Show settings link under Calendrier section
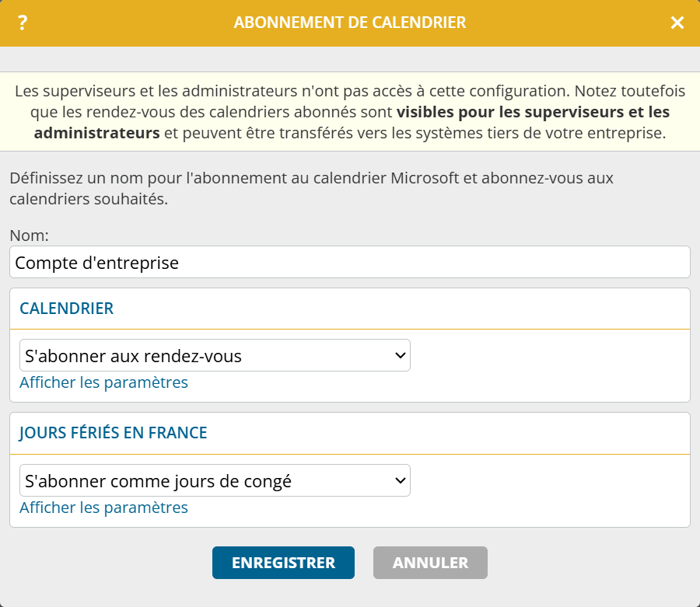The width and height of the screenshot is (700, 607). (103, 382)
